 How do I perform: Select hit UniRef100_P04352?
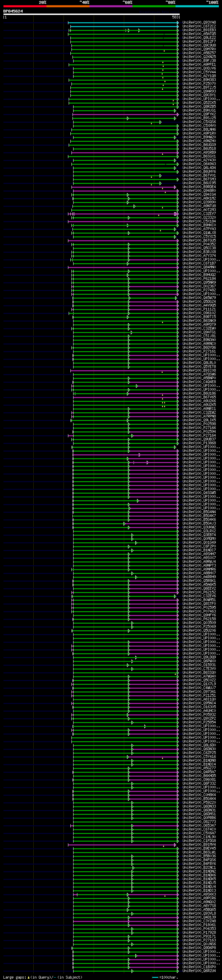(199, 244)
